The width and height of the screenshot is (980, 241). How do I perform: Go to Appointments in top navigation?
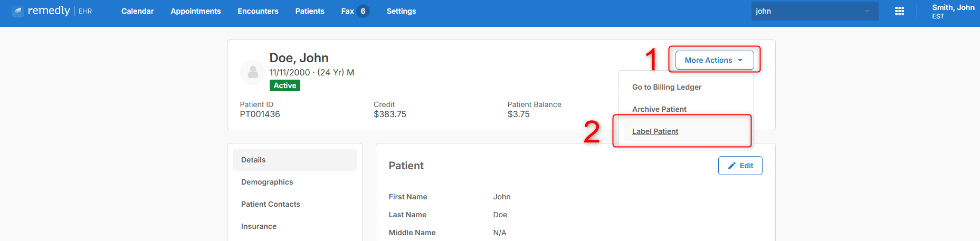pos(196,11)
